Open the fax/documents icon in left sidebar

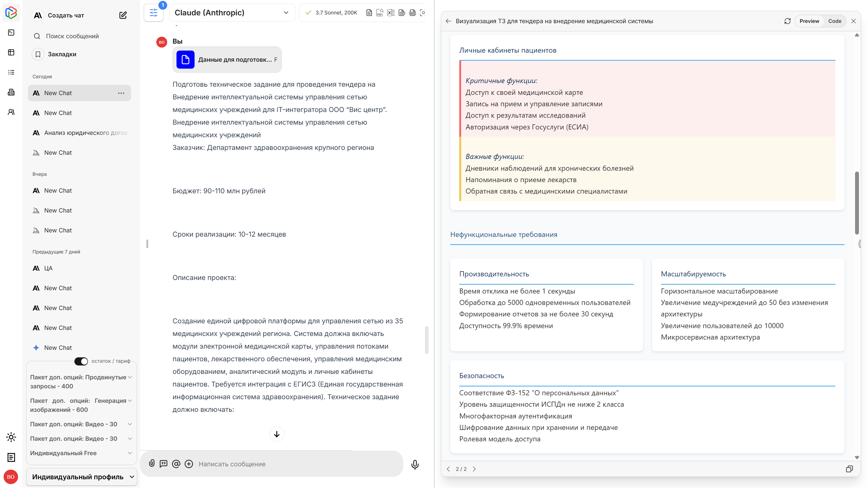(x=11, y=92)
